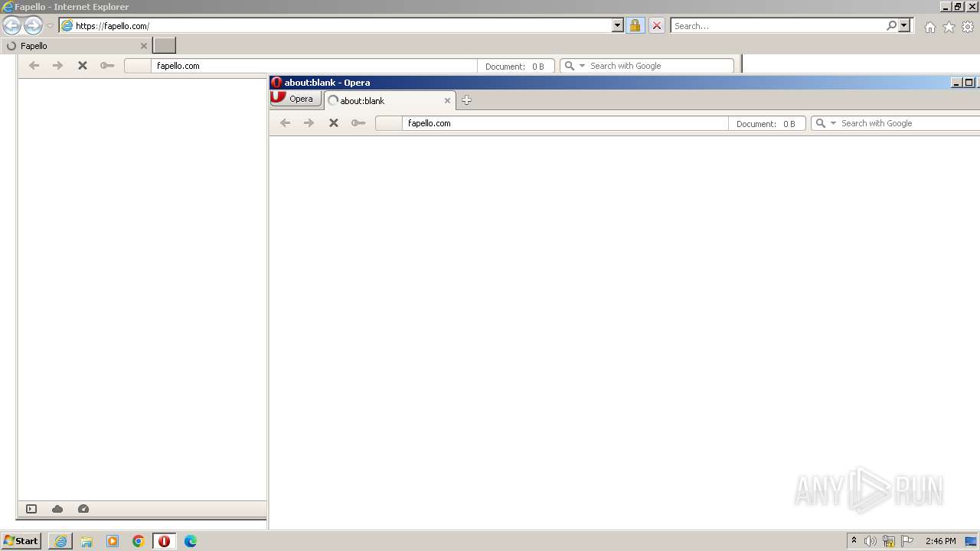
Task: Click Internet Explorer forward arrow button
Action: click(33, 25)
